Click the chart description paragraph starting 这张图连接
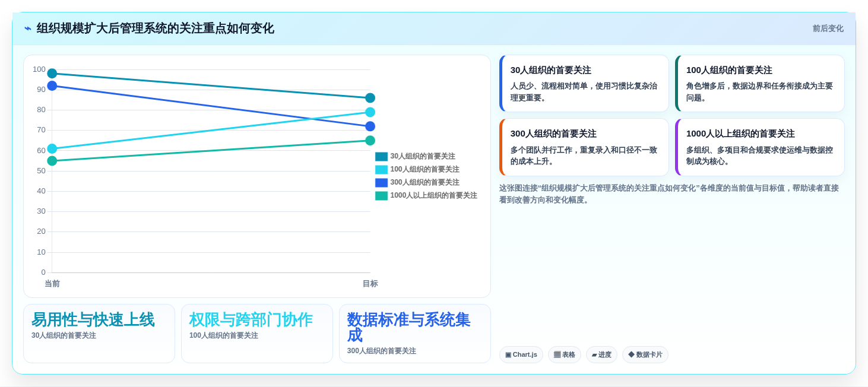 coord(669,194)
